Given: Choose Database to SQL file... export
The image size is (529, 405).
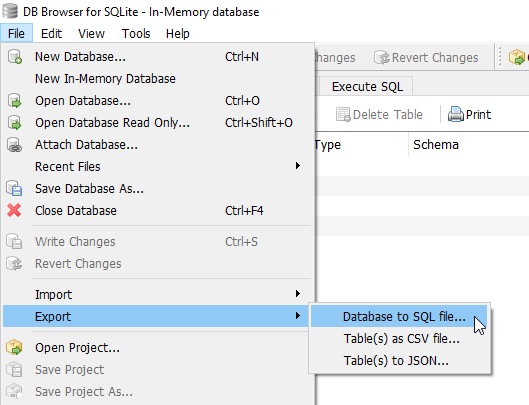Looking at the screenshot, I should click(x=399, y=316).
